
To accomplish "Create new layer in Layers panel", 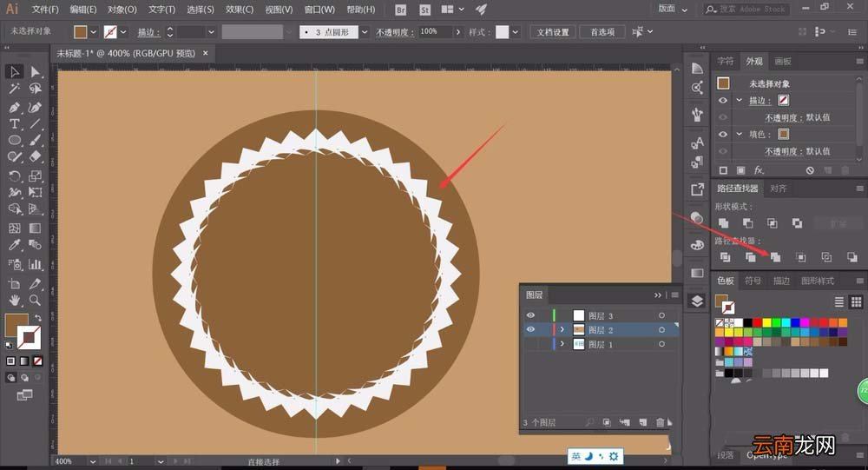I will [642, 422].
